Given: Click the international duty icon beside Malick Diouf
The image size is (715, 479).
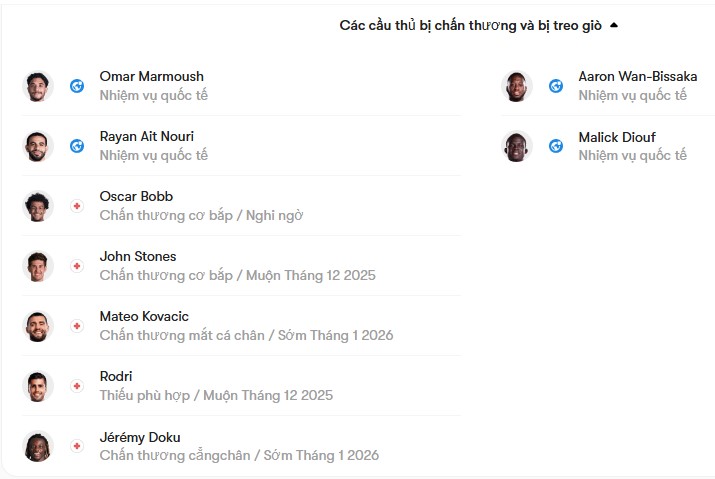Looking at the screenshot, I should pos(556,146).
